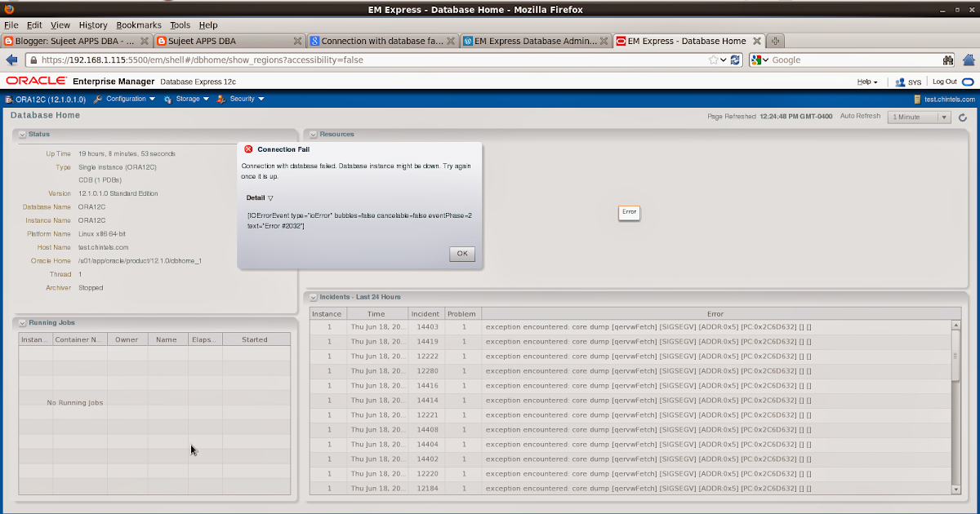Select incident 14403 row
The height and width of the screenshot is (514, 980).
630,326
